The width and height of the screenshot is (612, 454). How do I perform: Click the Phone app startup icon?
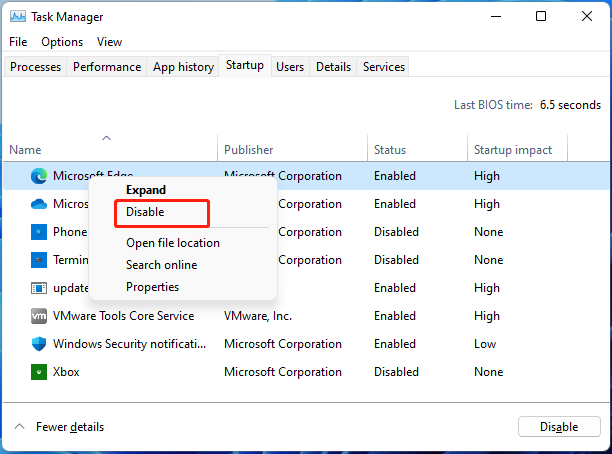click(x=39, y=232)
